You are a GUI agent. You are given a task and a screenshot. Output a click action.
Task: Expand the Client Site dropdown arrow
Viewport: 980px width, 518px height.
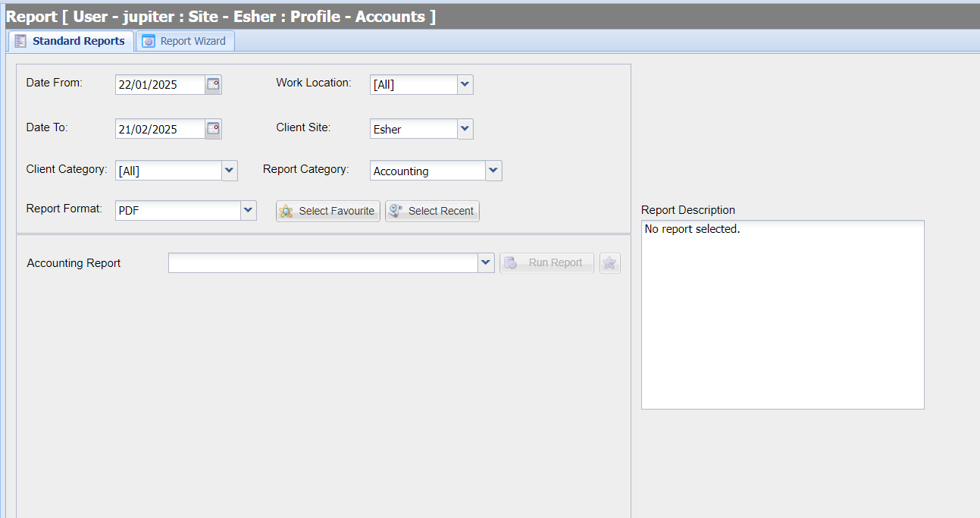[465, 129]
